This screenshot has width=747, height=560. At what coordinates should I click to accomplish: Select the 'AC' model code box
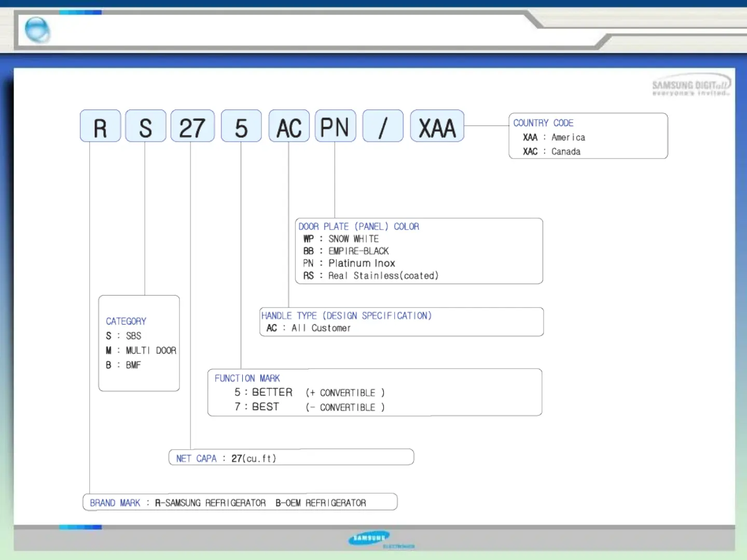pyautogui.click(x=289, y=126)
